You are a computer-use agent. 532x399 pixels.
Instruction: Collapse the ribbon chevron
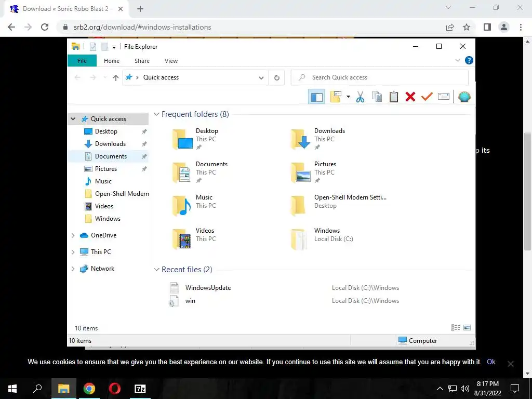457,60
